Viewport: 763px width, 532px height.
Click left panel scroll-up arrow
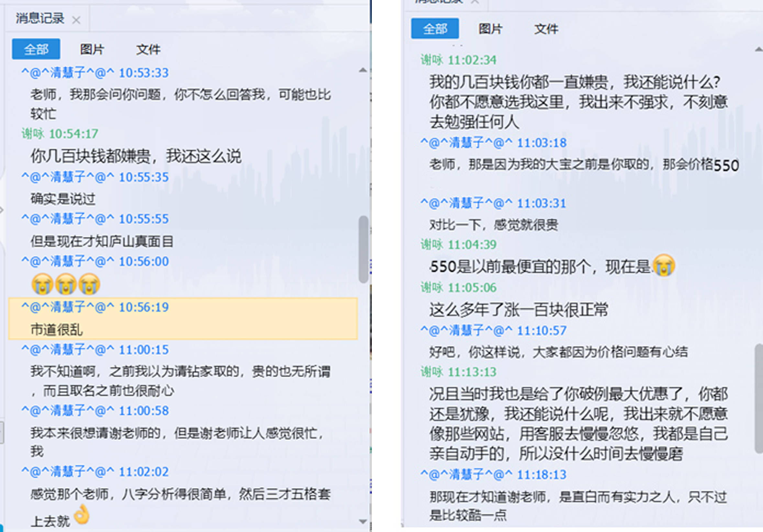(x=363, y=70)
